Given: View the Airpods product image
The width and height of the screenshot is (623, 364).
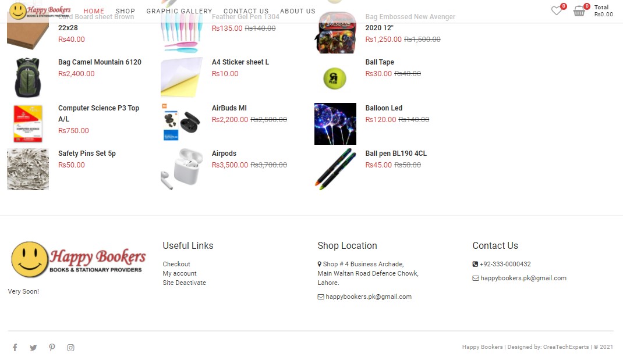Looking at the screenshot, I should 182,169.
